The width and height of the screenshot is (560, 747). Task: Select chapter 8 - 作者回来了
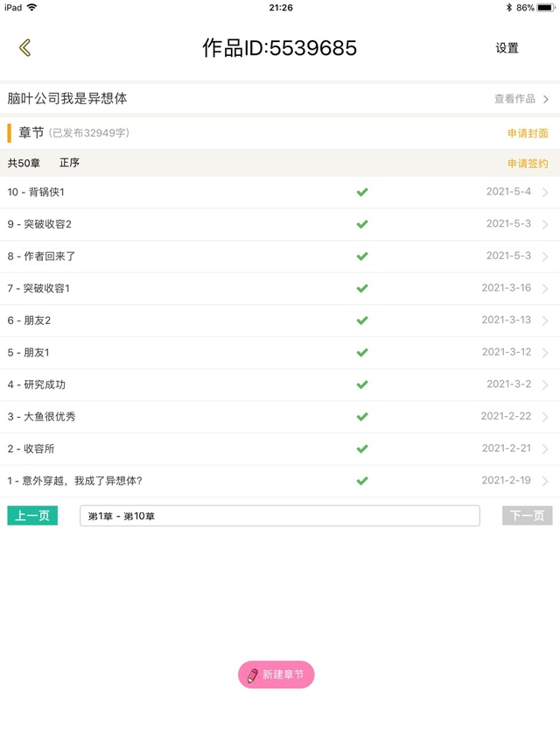click(280, 257)
